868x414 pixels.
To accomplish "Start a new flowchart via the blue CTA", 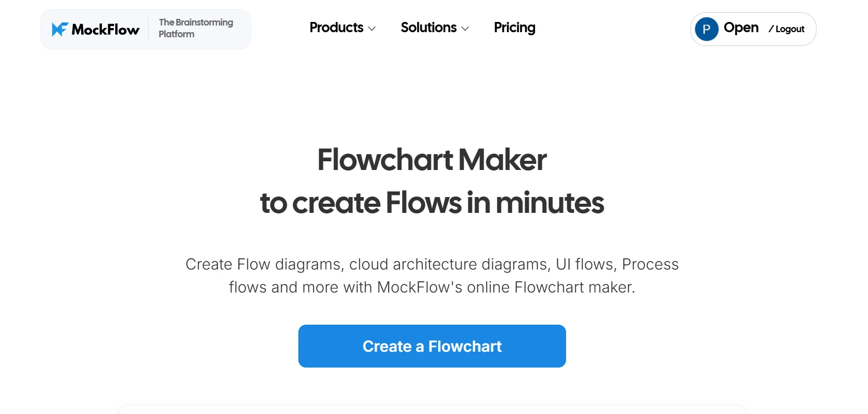I will (431, 346).
